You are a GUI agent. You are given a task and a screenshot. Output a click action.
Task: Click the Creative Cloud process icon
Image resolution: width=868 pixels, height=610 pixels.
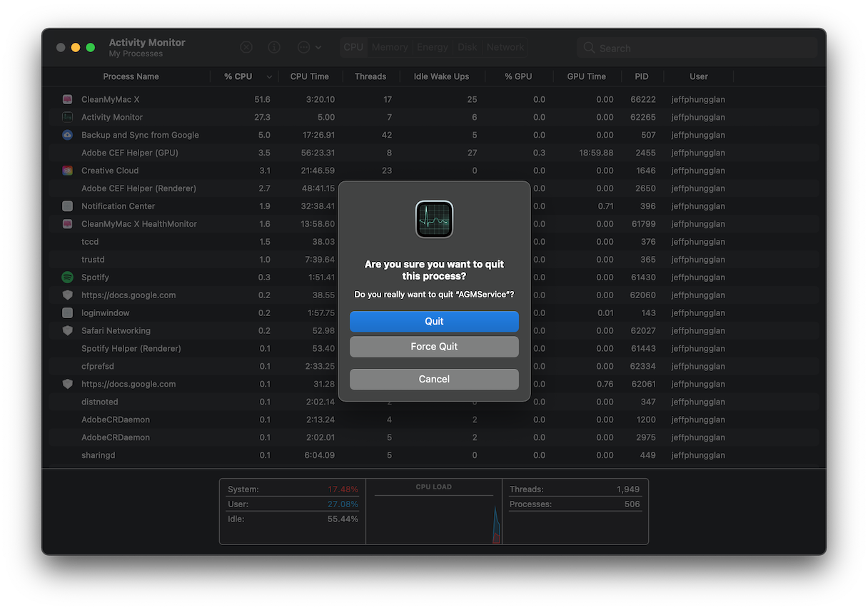click(67, 171)
